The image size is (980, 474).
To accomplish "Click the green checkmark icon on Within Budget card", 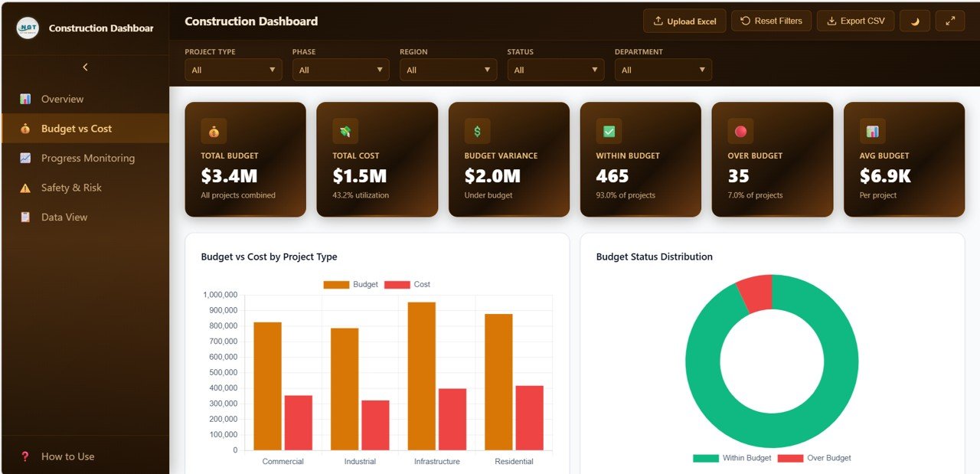I will (x=609, y=132).
